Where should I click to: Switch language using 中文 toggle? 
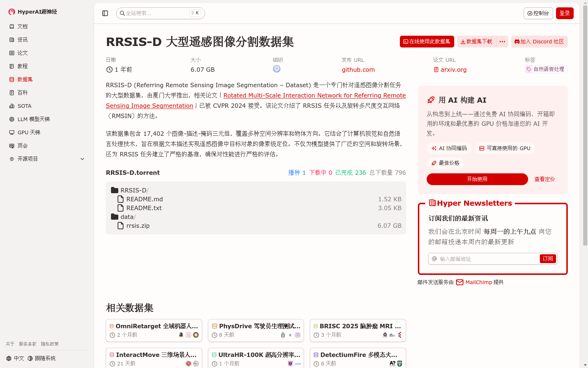click(x=15, y=358)
